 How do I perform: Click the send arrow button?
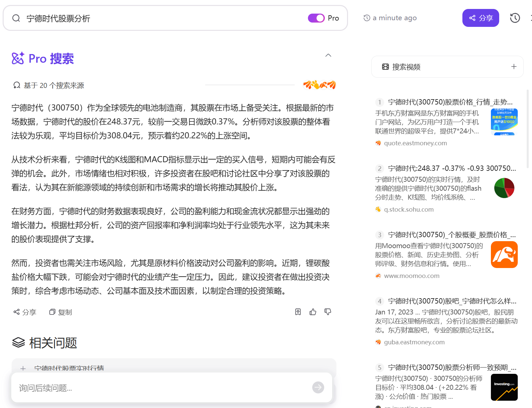[318, 387]
